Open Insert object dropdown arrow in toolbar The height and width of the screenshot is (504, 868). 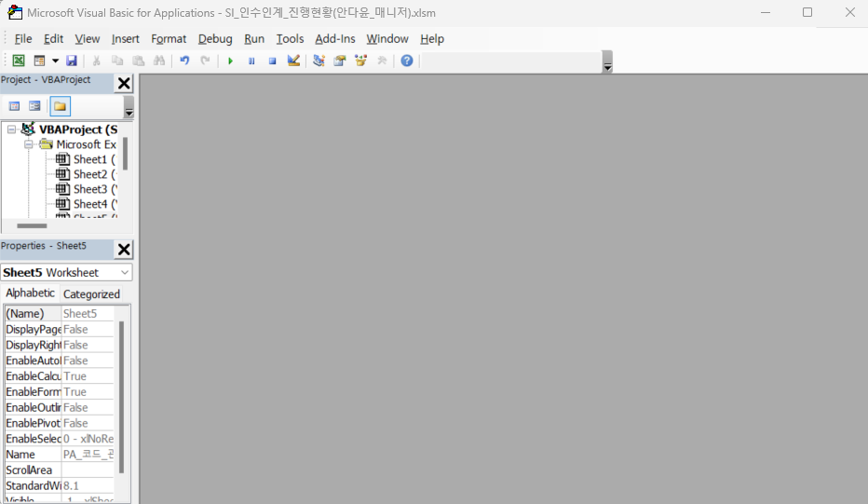pyautogui.click(x=55, y=61)
